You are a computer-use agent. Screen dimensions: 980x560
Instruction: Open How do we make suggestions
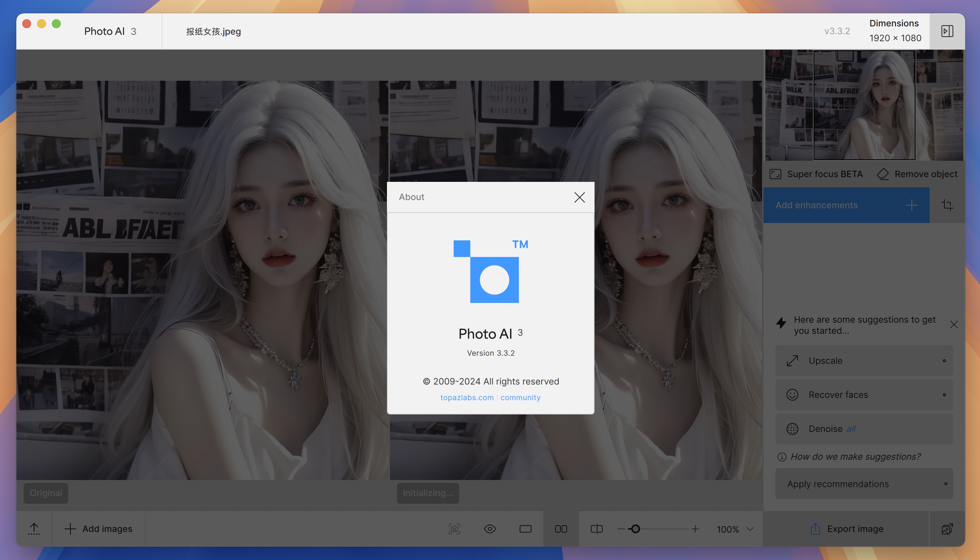pyautogui.click(x=855, y=457)
